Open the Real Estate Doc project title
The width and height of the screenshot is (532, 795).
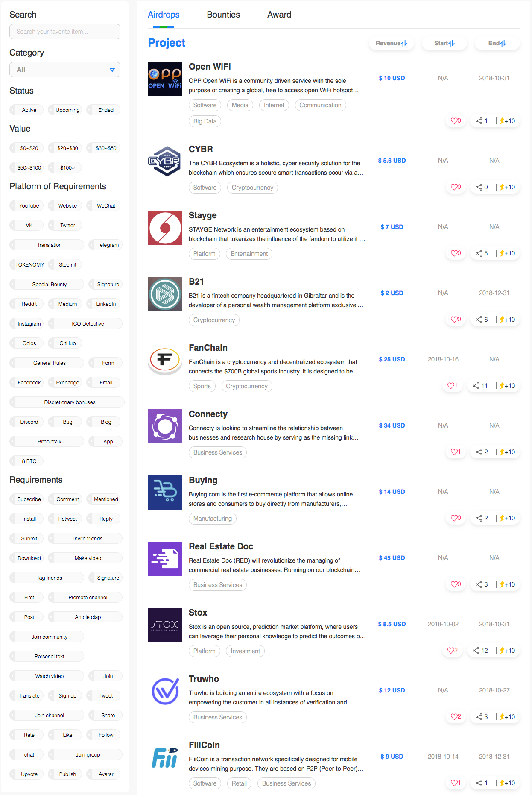tap(221, 546)
